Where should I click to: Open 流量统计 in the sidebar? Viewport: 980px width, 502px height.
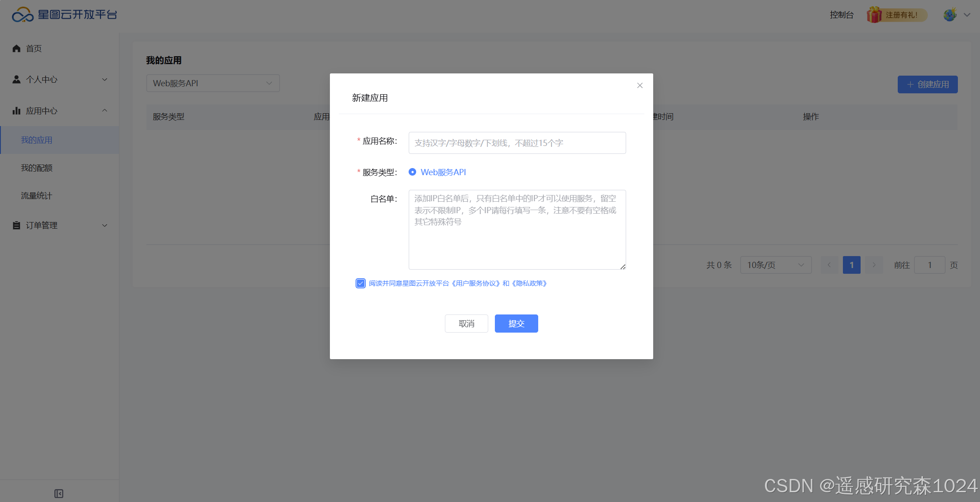point(36,195)
